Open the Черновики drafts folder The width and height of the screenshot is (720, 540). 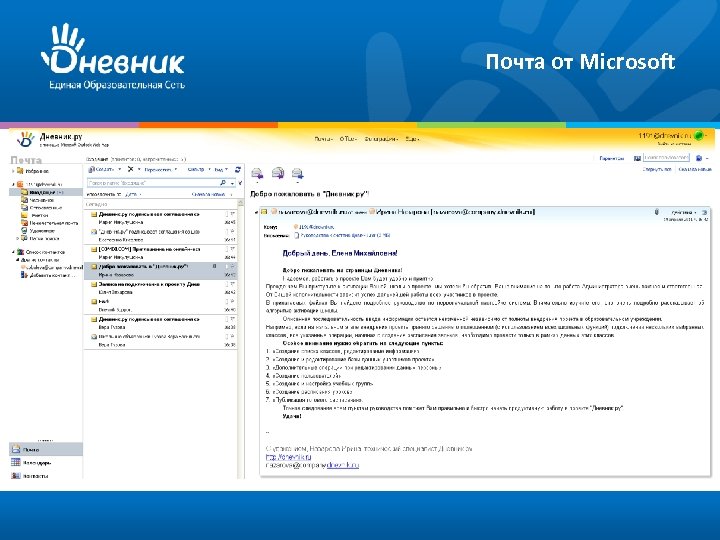(37, 200)
